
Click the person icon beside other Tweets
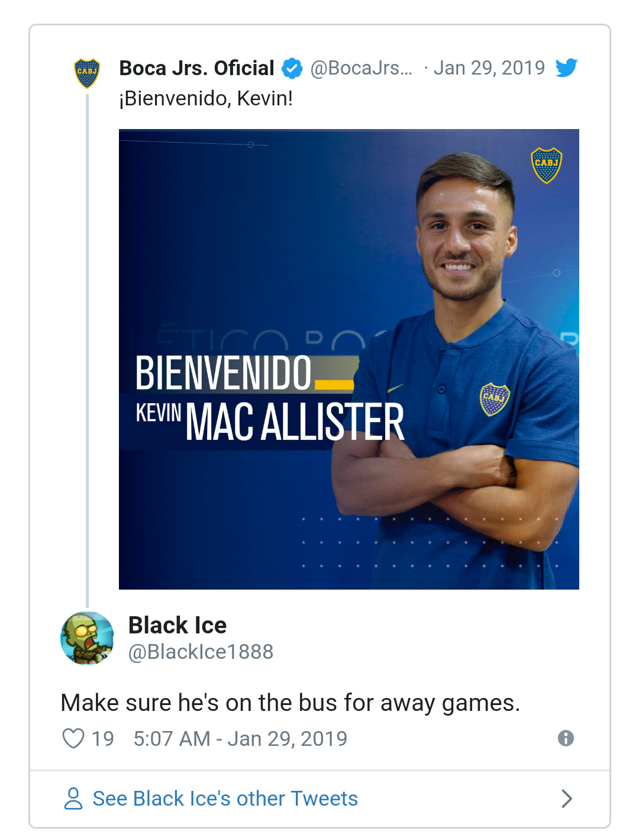(x=73, y=799)
